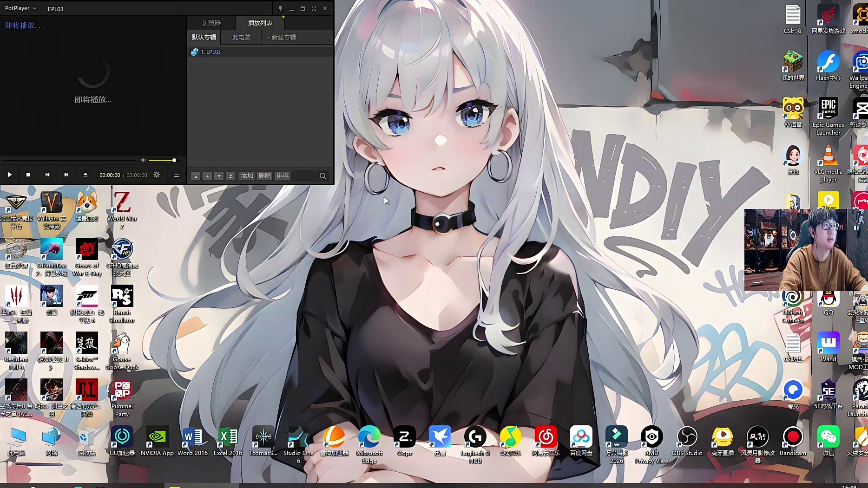Viewport: 868px width, 488px height.
Task: Open Gears of War E-Day shortcut
Action: pos(87,257)
